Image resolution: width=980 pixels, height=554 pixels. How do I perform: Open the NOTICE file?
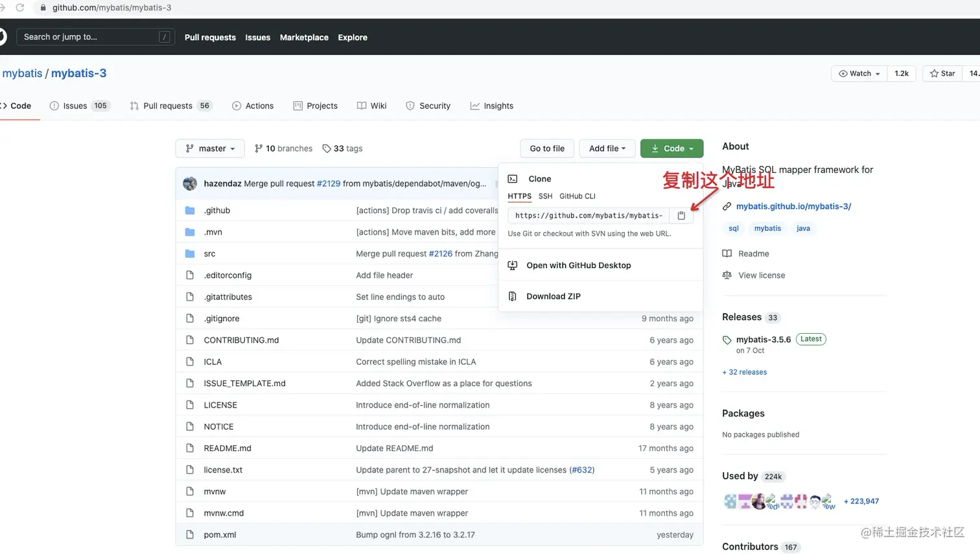pyautogui.click(x=218, y=427)
